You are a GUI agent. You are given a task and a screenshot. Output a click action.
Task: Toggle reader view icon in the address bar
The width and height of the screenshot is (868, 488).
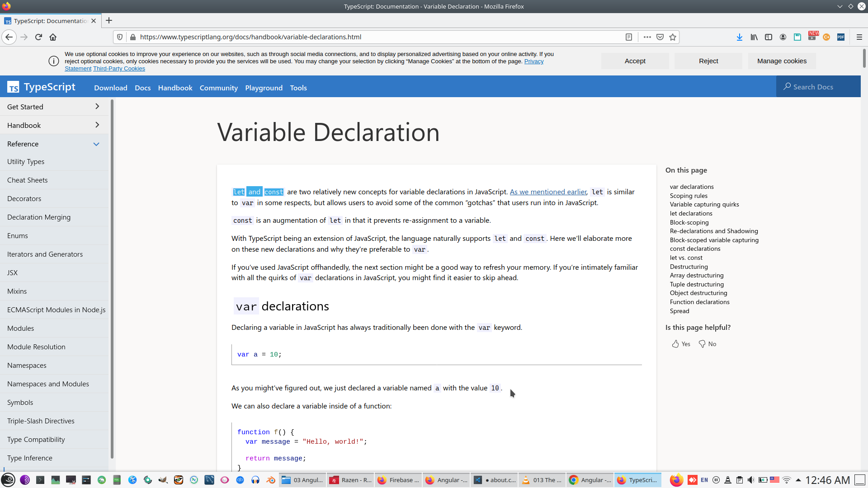coord(628,37)
